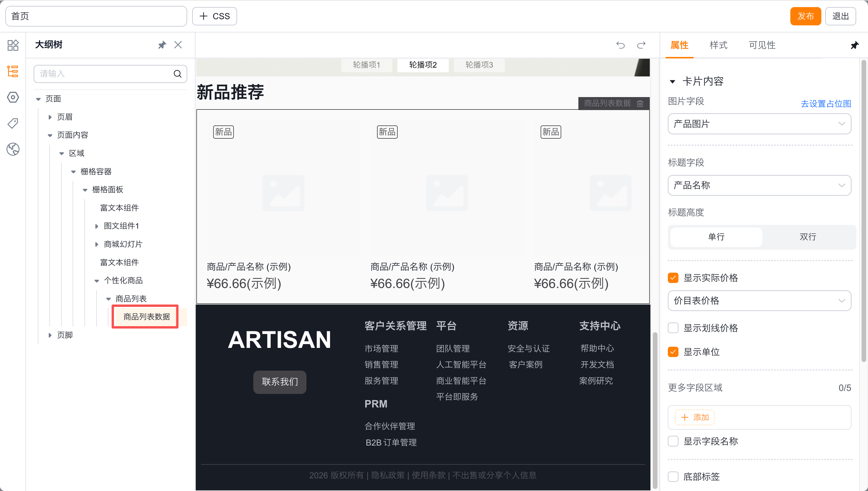The height and width of the screenshot is (491, 868).
Task: Expand the 页眉 tree node
Action: point(50,117)
